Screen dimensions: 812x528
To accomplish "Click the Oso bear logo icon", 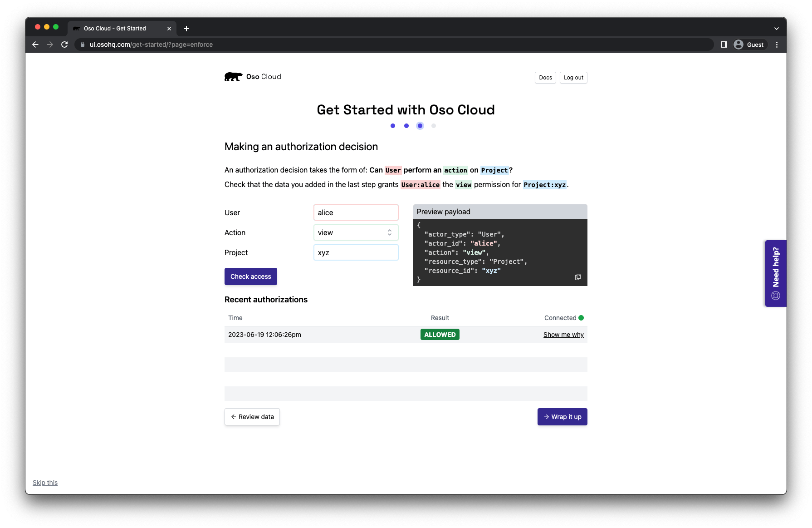I will 233,77.
